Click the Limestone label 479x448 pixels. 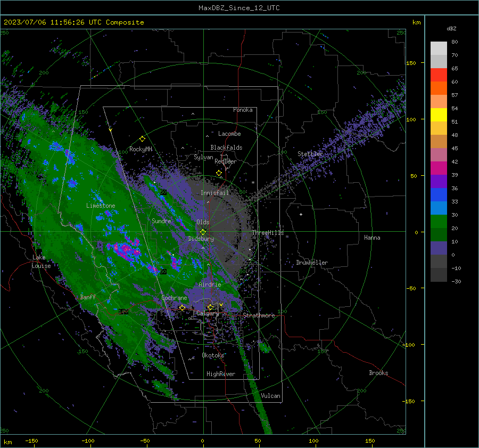coord(101,206)
